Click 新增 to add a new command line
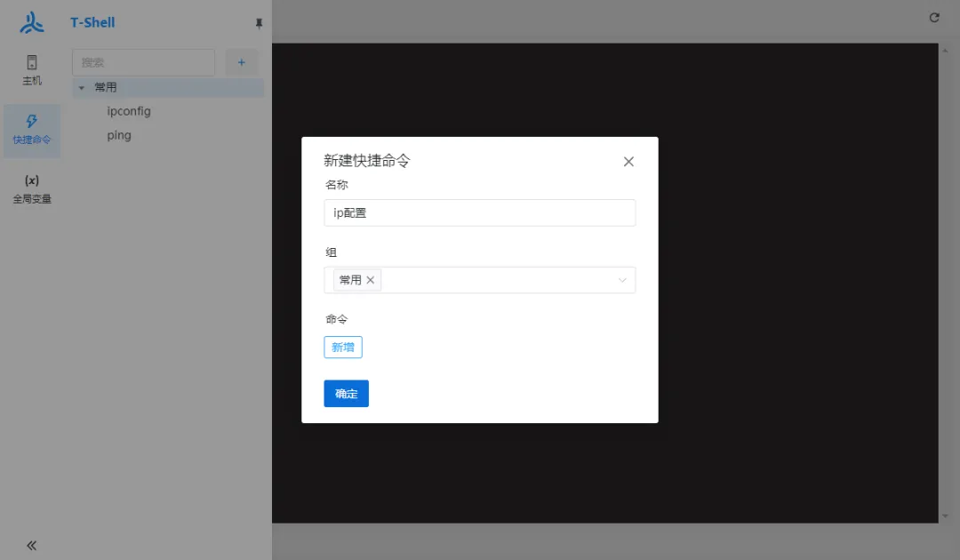 pyautogui.click(x=343, y=347)
